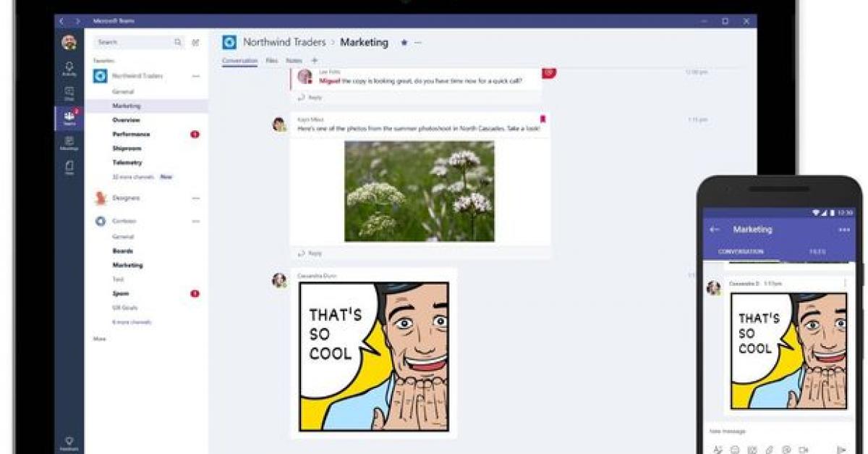Viewport: 868px width, 454px height.
Task: Tap the message options dots on Cassandra's phone post
Action: (x=845, y=283)
